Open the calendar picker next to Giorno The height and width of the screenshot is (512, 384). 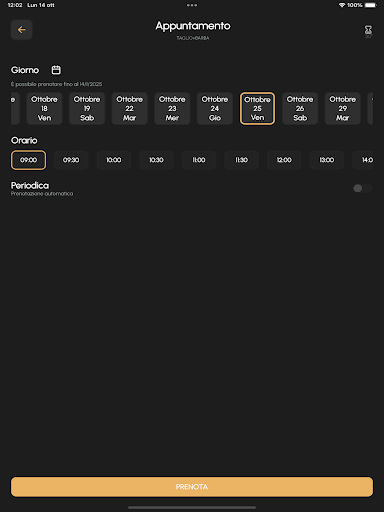pyautogui.click(x=56, y=70)
